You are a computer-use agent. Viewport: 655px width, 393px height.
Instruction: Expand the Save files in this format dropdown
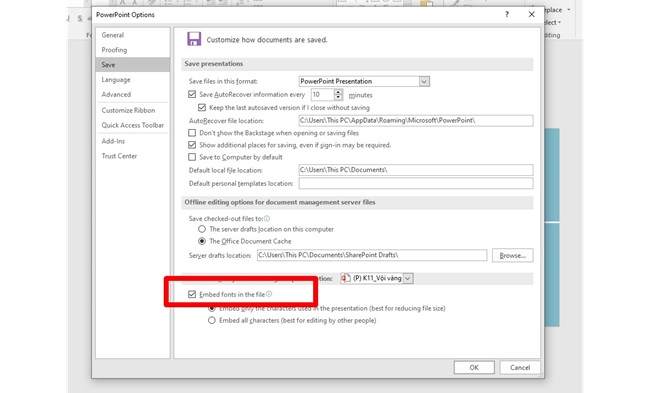coord(424,81)
